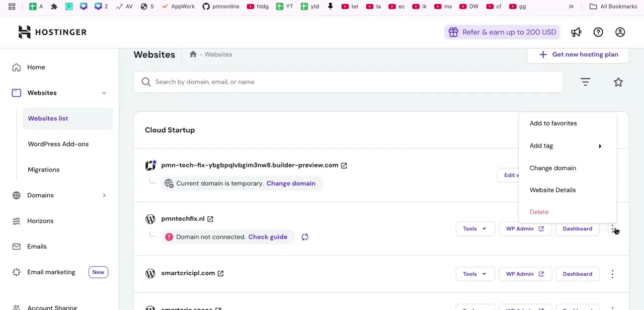Open external link beside pmn-tech-fix builder preview domain
This screenshot has height=310, width=644.
pyautogui.click(x=344, y=166)
